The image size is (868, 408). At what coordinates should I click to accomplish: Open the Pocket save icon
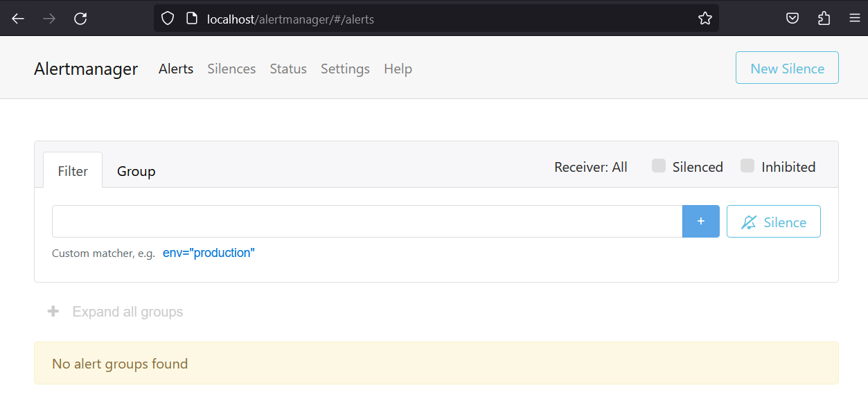[792, 19]
